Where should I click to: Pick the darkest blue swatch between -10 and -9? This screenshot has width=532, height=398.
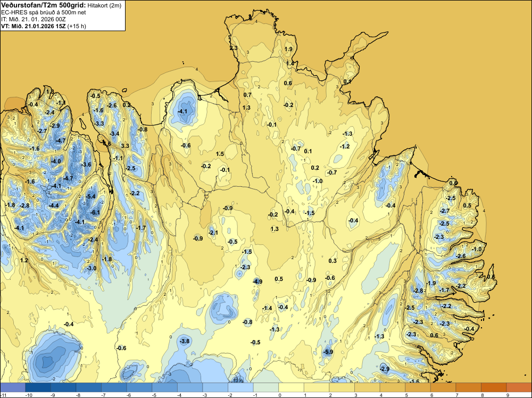click(x=38, y=387)
